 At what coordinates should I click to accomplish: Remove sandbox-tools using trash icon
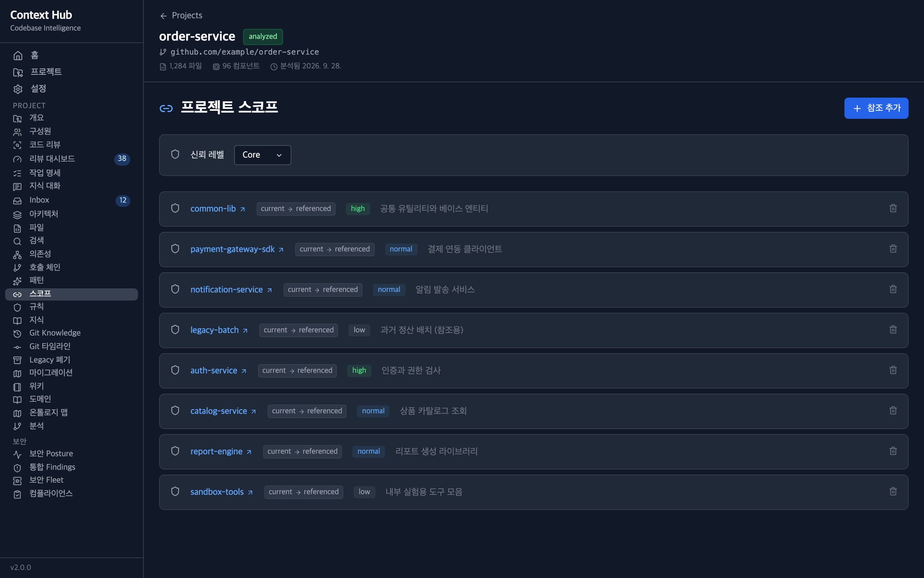tap(893, 492)
